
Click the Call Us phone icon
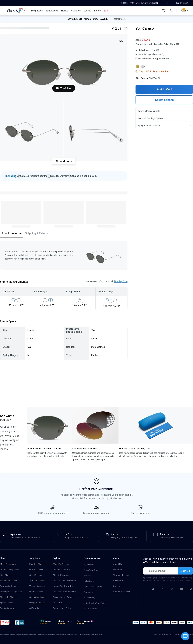tap(107, 534)
